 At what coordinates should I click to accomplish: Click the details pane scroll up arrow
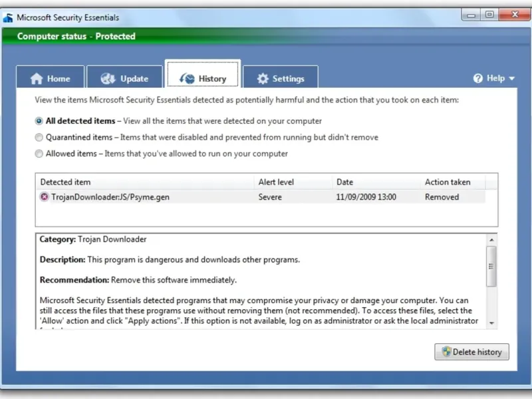[x=491, y=240]
